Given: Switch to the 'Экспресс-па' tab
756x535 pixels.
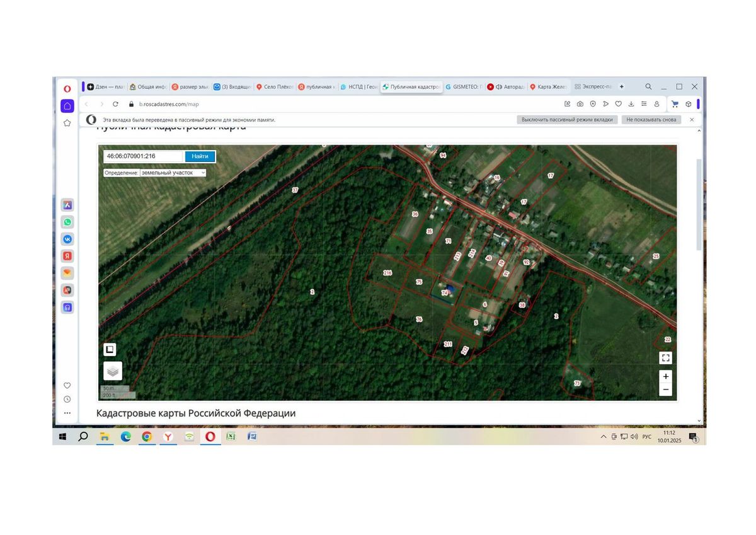Looking at the screenshot, I should (592, 87).
